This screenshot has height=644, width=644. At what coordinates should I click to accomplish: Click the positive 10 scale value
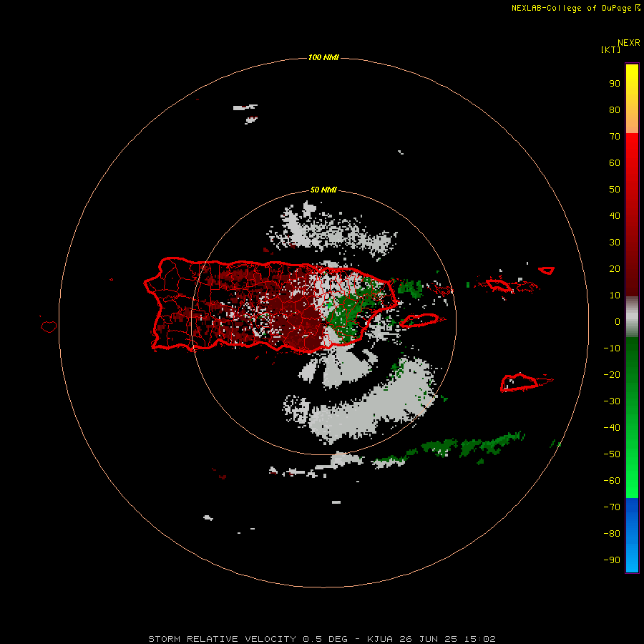(x=615, y=296)
